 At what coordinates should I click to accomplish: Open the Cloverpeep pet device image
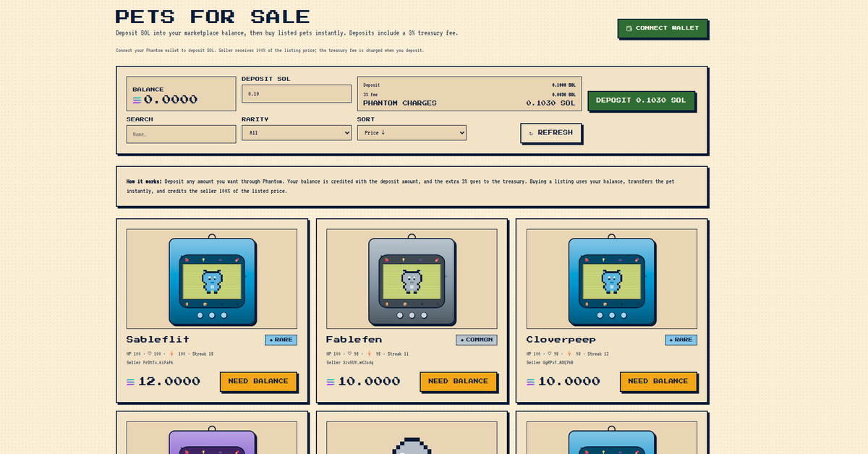(612, 279)
